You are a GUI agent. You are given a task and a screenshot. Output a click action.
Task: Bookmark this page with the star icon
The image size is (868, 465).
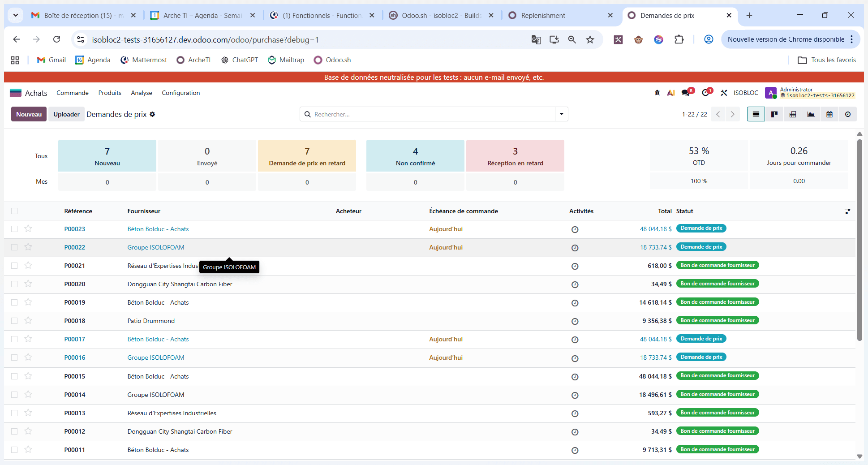[x=590, y=39]
